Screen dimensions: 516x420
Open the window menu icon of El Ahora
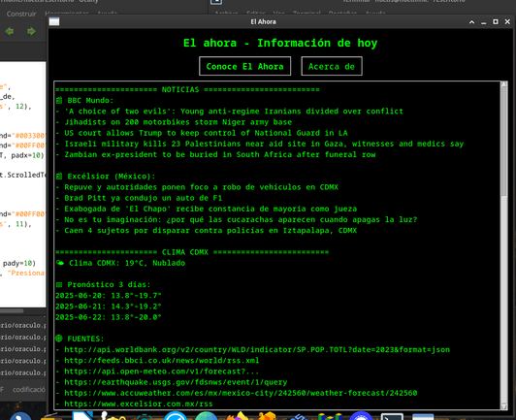[x=54, y=21]
